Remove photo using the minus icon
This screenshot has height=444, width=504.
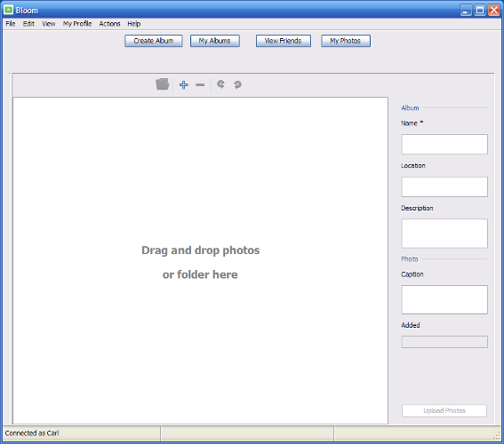(200, 84)
